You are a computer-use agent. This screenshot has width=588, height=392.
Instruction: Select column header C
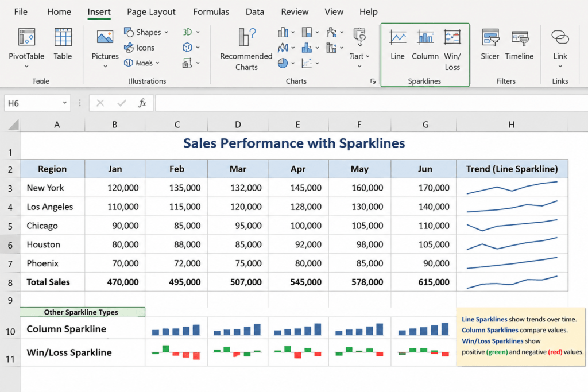176,125
